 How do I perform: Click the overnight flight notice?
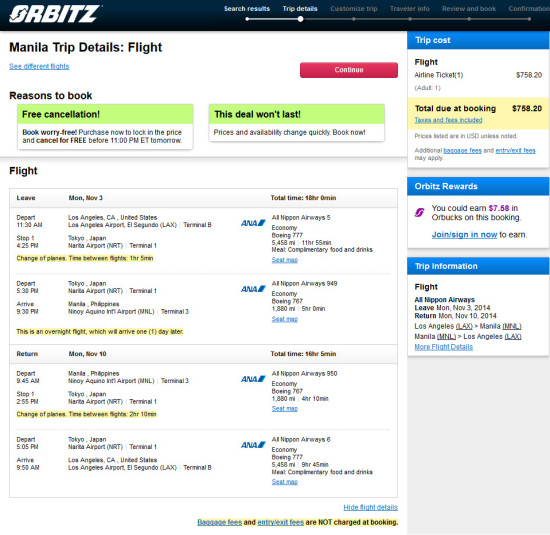point(100,332)
